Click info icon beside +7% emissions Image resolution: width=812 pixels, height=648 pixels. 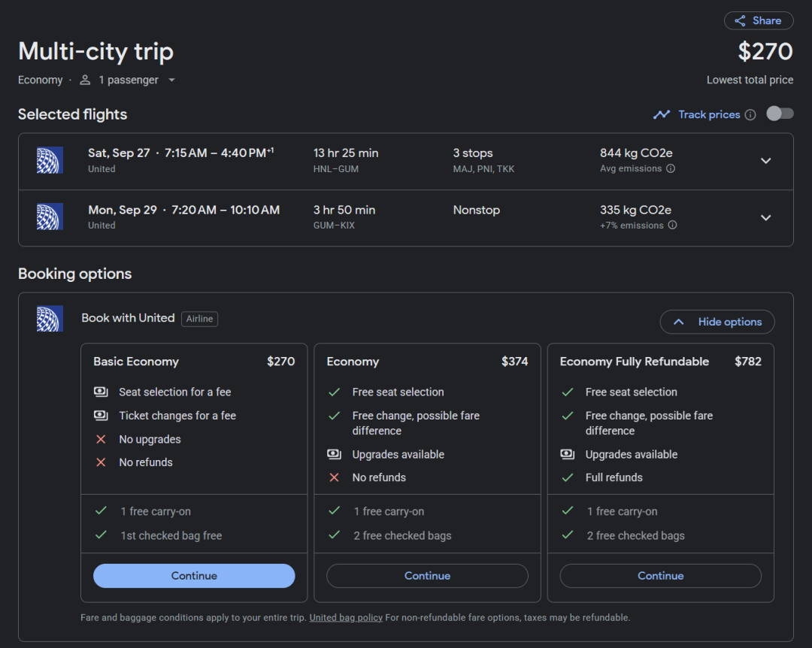point(672,225)
